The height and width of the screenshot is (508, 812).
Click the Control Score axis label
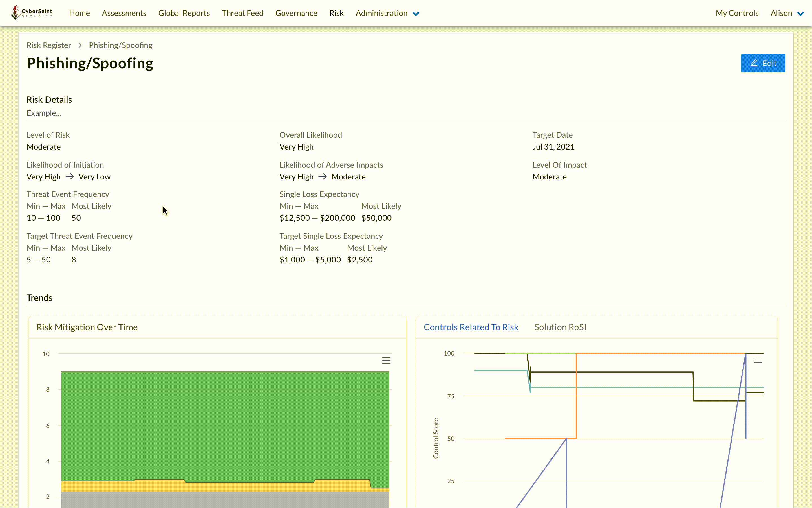click(436, 438)
